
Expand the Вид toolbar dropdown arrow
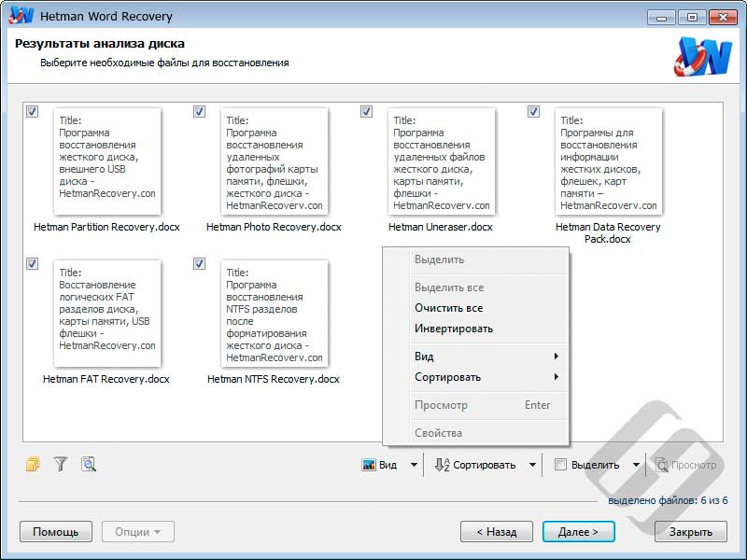pyautogui.click(x=414, y=465)
